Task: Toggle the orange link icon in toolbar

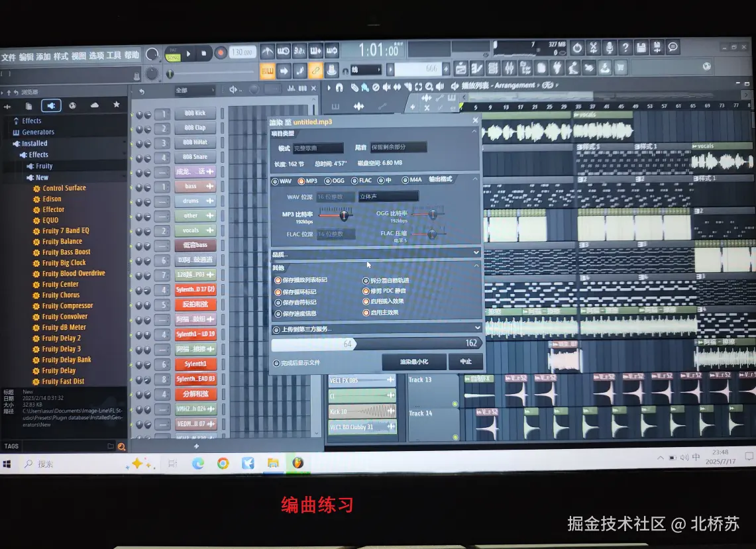Action: (315, 71)
